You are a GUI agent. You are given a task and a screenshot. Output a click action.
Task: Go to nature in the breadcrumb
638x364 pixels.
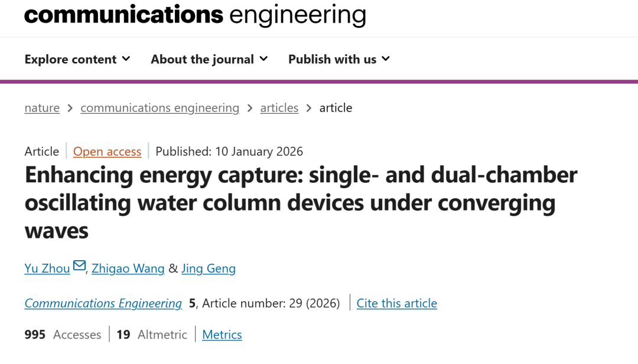tap(42, 108)
